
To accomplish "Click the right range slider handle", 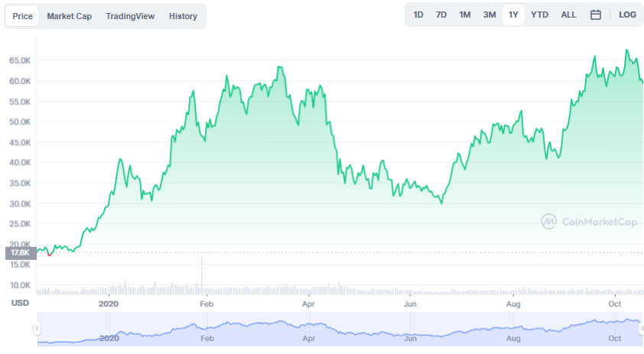I will click(x=642, y=329).
